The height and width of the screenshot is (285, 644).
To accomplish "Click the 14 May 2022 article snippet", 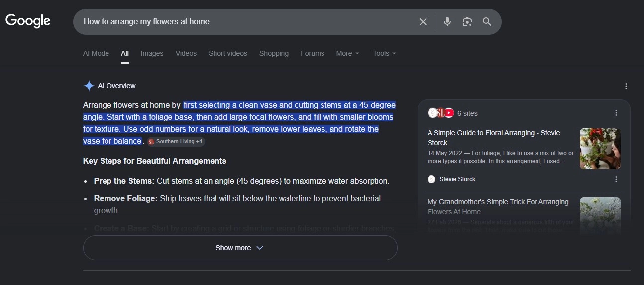I will click(x=501, y=157).
